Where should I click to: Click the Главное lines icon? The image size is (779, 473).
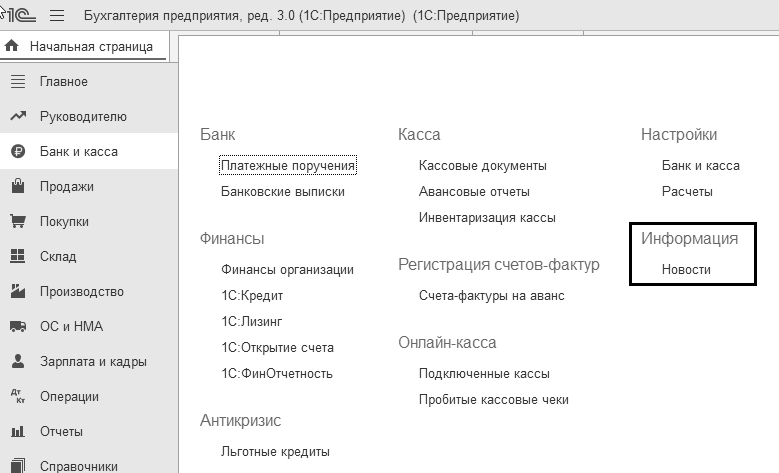pyautogui.click(x=18, y=81)
